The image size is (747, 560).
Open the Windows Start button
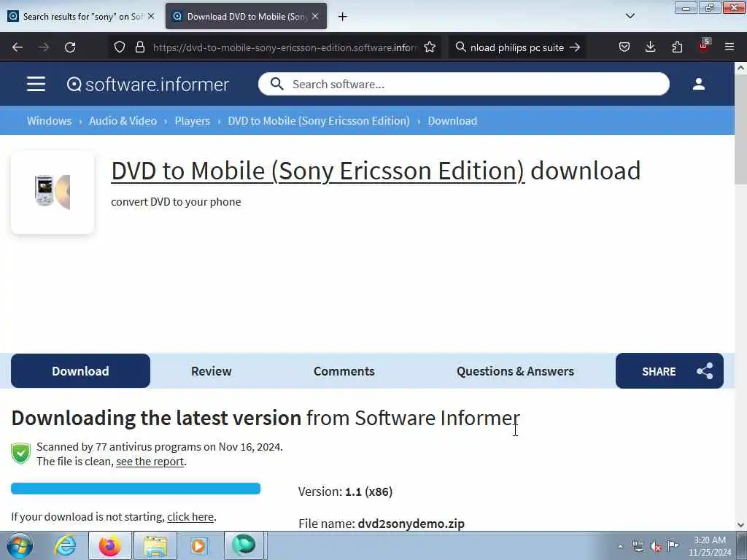(x=20, y=545)
